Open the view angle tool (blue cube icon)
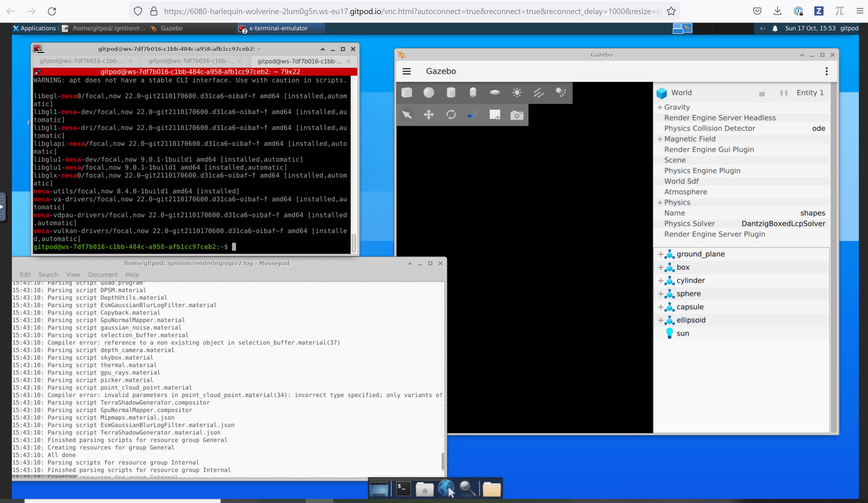This screenshot has height=503, width=868. point(473,115)
